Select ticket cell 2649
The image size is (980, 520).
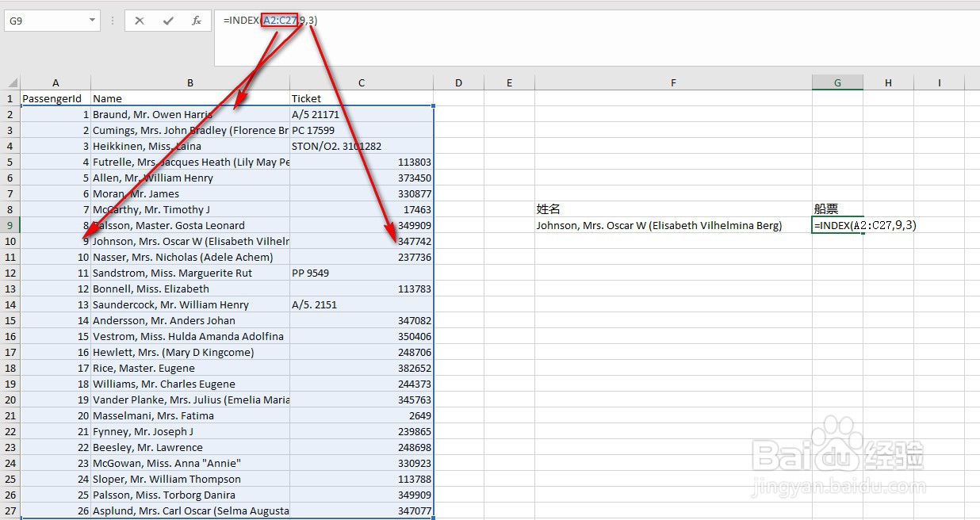(362, 415)
